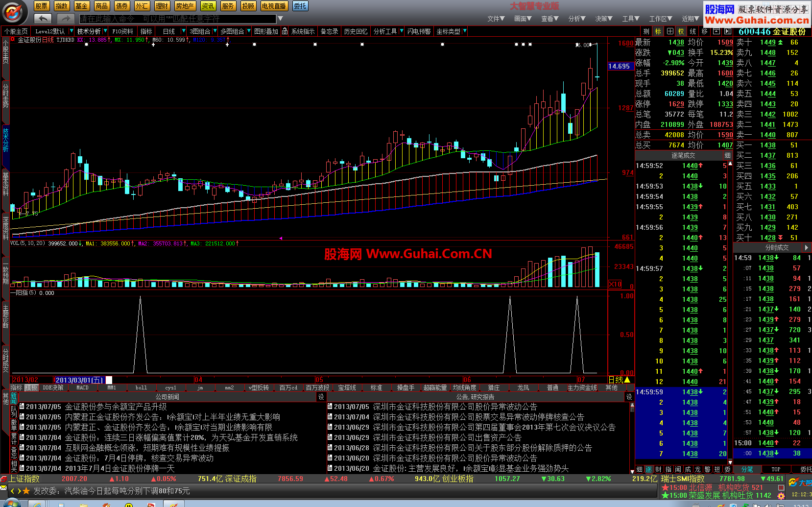Open the 备忘录 toolbar item
Screen dimensions: 812x507
[329, 31]
